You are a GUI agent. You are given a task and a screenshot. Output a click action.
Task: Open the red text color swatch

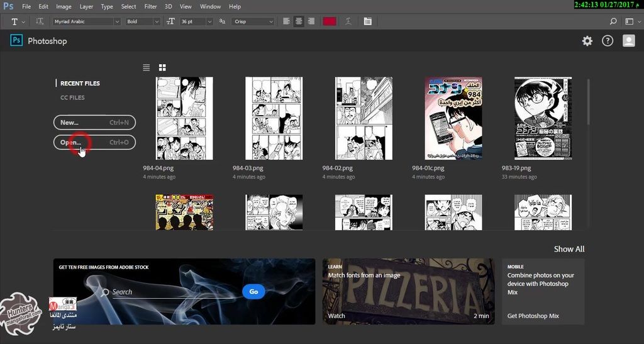click(330, 21)
